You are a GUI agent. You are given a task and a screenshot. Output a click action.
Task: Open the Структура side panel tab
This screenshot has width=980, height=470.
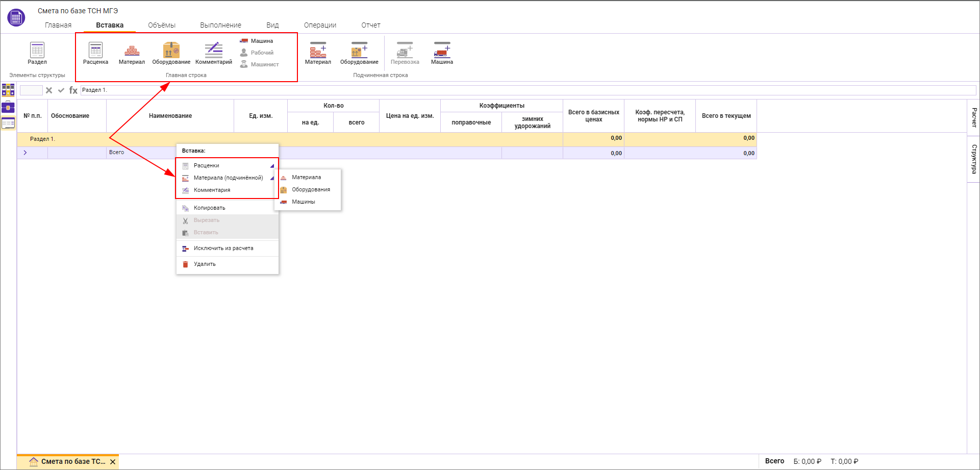tap(974, 159)
